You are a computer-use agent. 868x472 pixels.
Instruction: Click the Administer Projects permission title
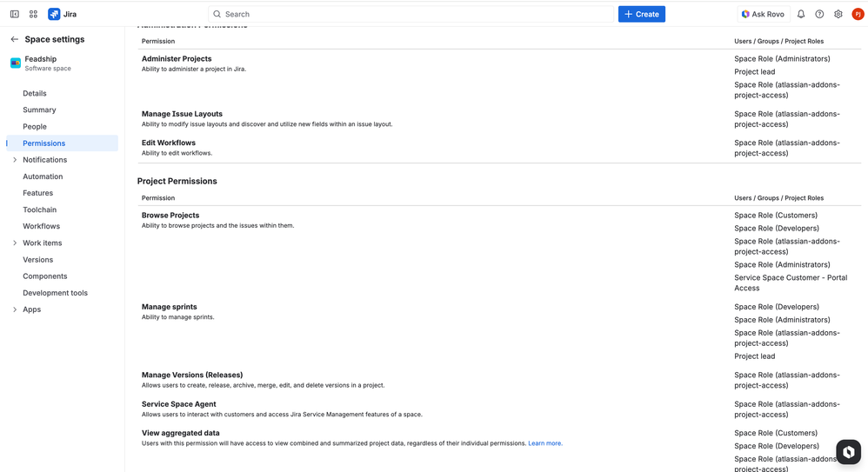pos(177,58)
